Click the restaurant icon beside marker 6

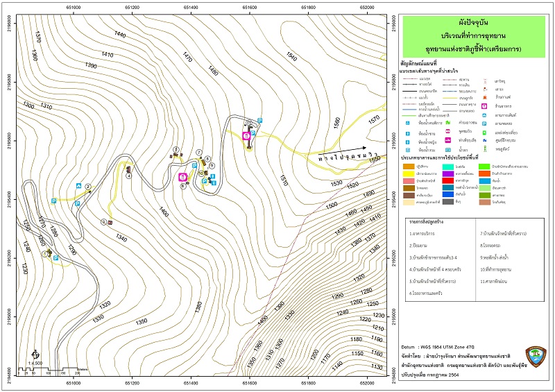[183, 177]
